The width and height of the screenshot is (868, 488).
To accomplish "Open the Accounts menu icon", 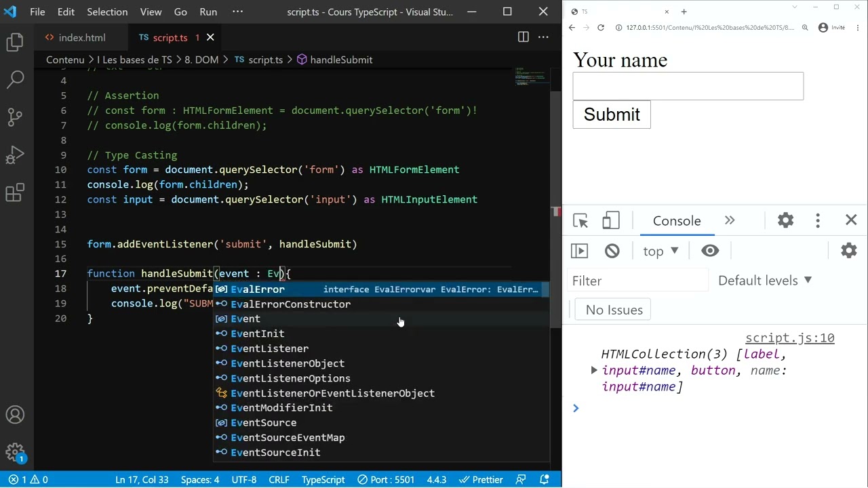I will coord(15,415).
